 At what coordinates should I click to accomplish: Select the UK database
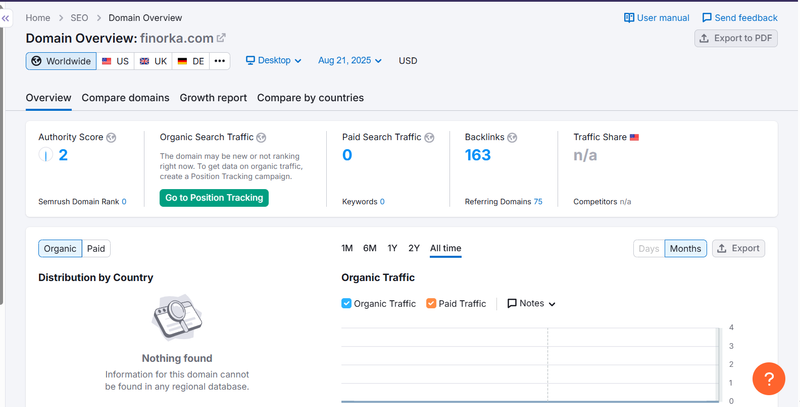pos(154,61)
